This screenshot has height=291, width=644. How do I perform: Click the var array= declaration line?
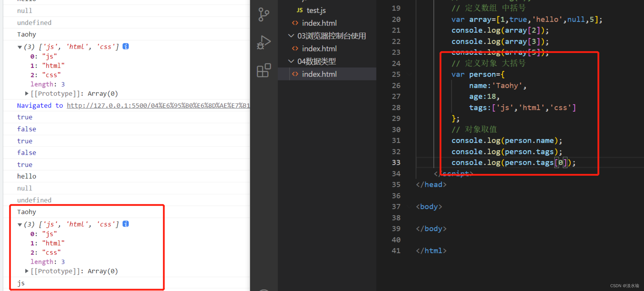(527, 19)
